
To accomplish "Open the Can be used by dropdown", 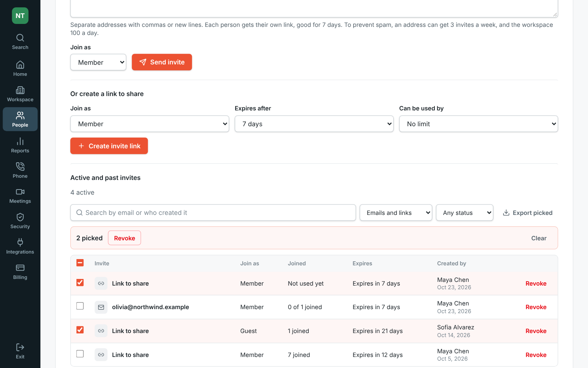I will tap(478, 124).
